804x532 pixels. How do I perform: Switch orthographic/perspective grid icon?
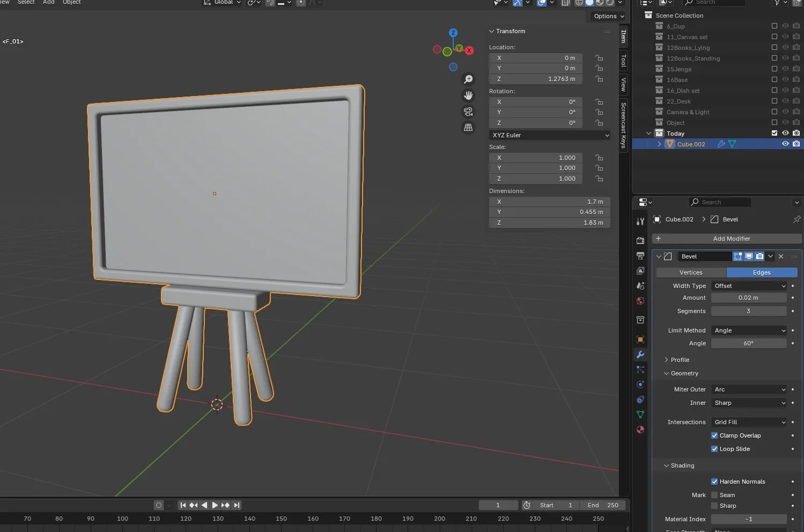468,128
